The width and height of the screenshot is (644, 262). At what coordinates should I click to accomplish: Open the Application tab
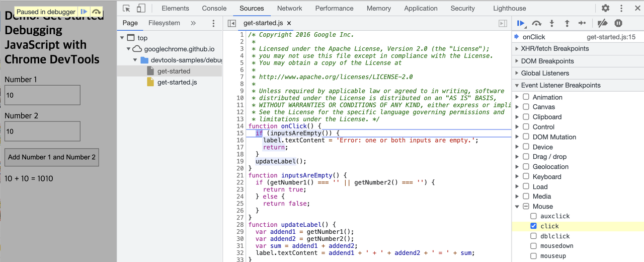coord(421,8)
